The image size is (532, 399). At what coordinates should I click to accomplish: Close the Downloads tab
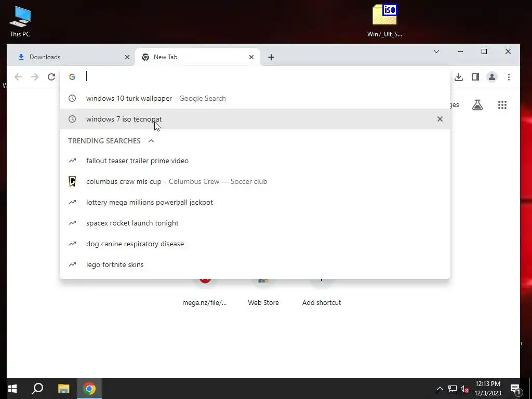(127, 57)
